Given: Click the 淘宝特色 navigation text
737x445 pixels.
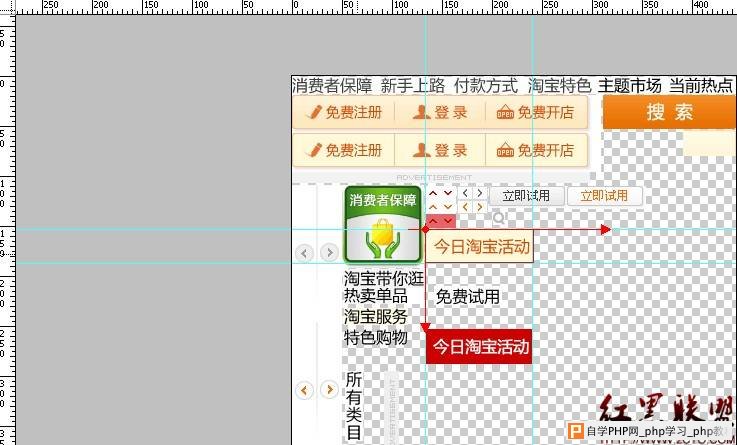Looking at the screenshot, I should [559, 86].
